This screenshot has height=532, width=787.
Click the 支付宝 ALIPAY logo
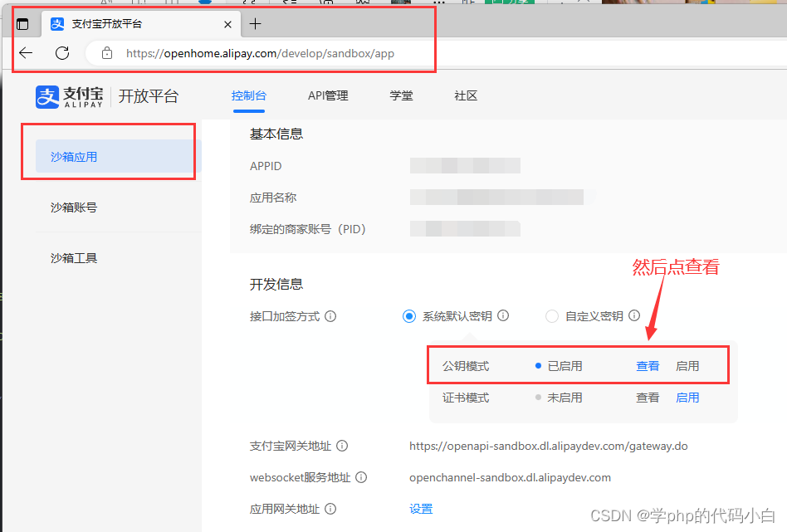[x=69, y=96]
